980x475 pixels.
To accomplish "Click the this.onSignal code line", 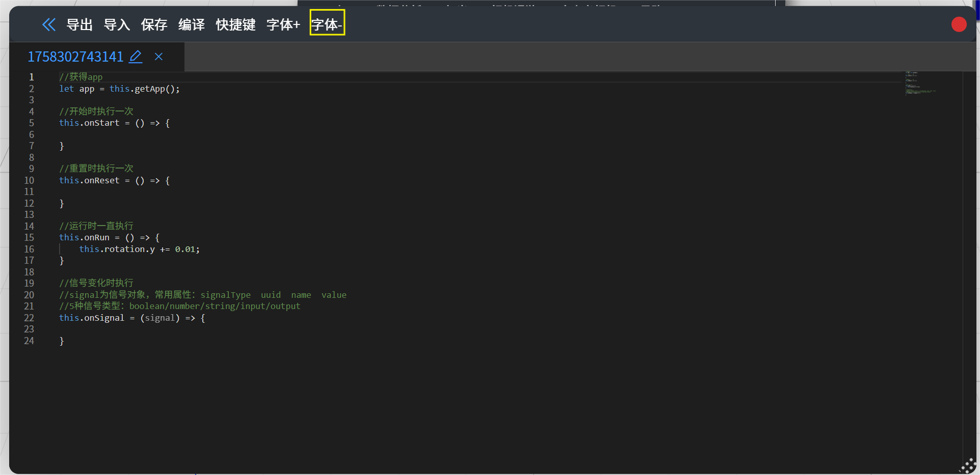I will [x=131, y=318].
